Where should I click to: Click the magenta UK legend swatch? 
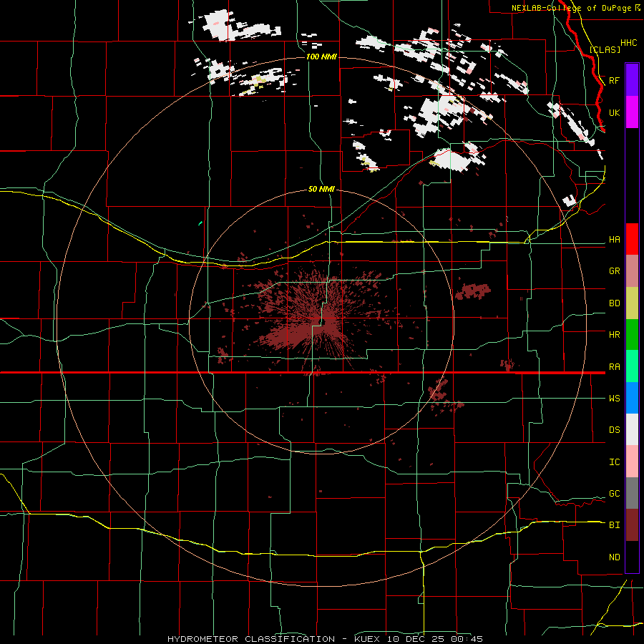coord(632,112)
